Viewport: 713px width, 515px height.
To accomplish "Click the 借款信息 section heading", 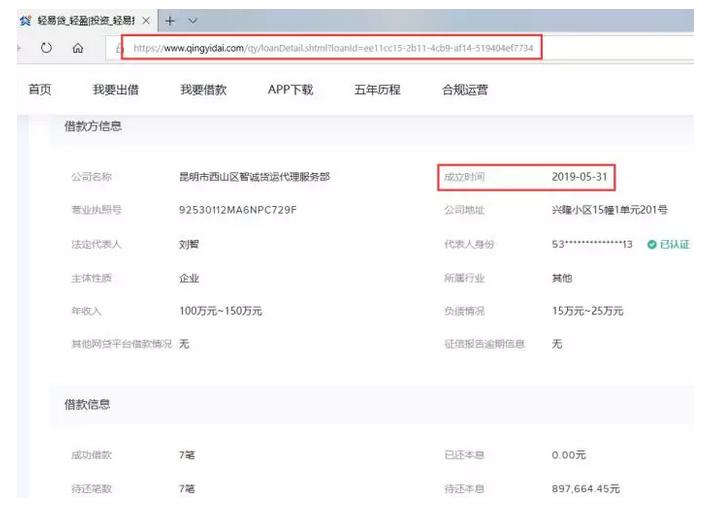I will 87,405.
